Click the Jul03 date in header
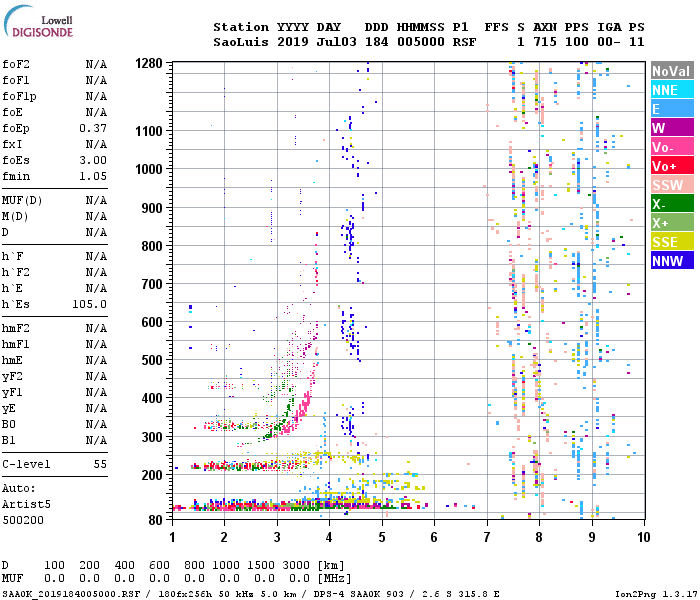Image resolution: width=700 pixels, height=600 pixels. 337,42
